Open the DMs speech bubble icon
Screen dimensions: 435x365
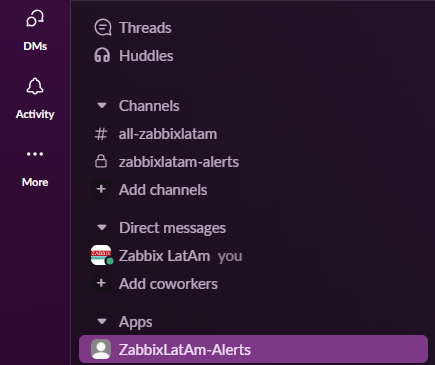coord(35,18)
